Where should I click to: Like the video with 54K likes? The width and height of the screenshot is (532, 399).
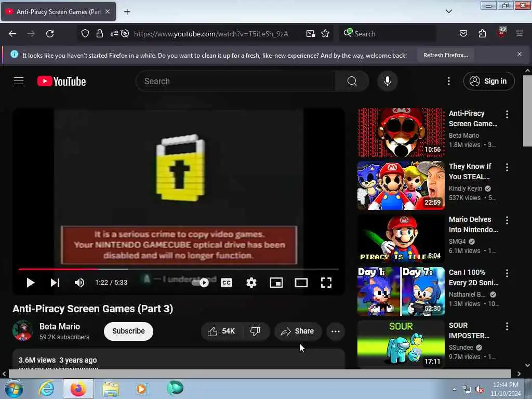[x=221, y=331]
